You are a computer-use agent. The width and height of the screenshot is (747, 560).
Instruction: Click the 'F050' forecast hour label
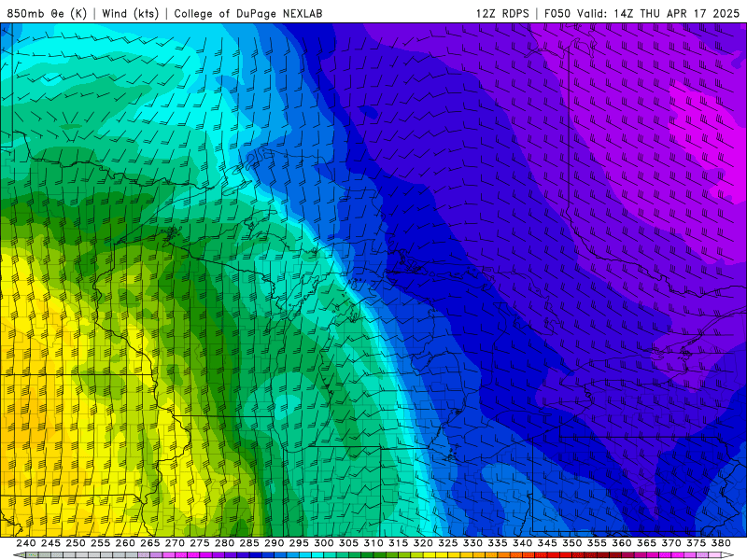[x=557, y=13]
